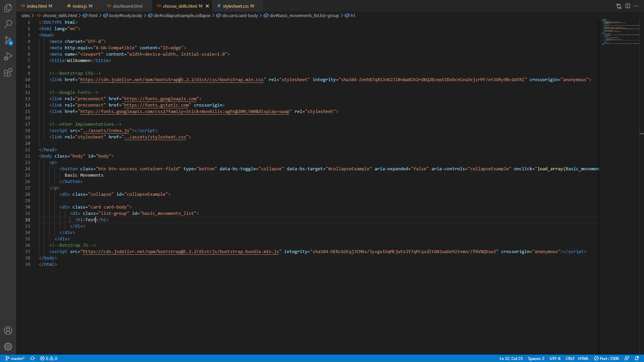The image size is (644, 362).
Task: Open the Manage gear icon
Action: tap(8, 347)
